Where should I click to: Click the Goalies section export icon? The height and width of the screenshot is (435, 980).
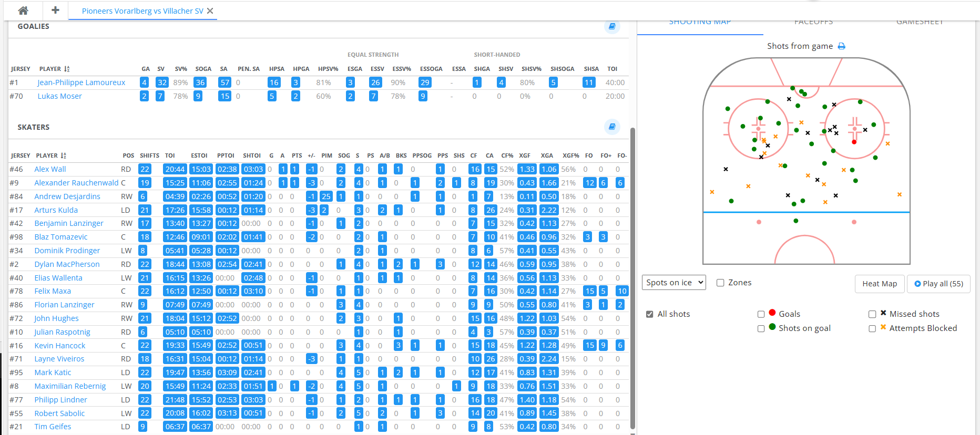tap(612, 26)
